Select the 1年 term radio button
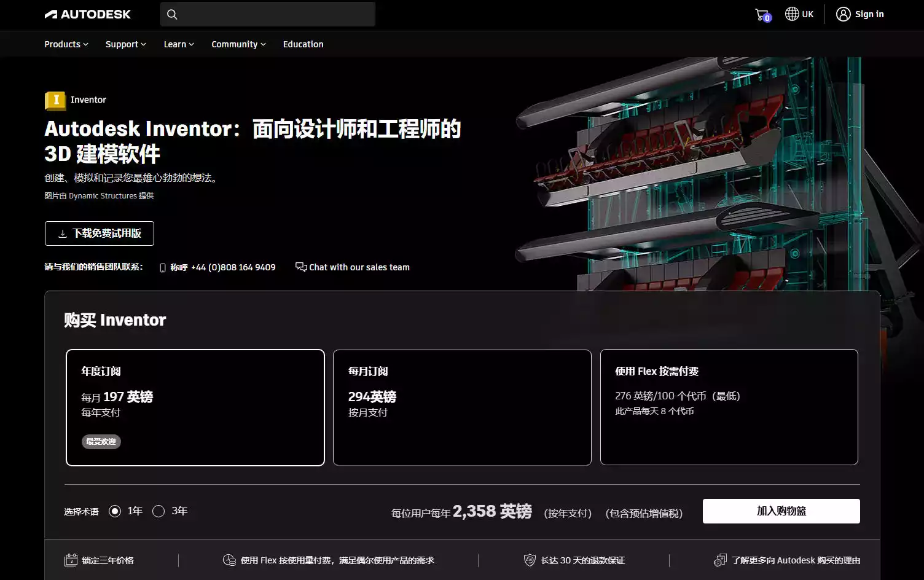The height and width of the screenshot is (580, 924). point(115,511)
